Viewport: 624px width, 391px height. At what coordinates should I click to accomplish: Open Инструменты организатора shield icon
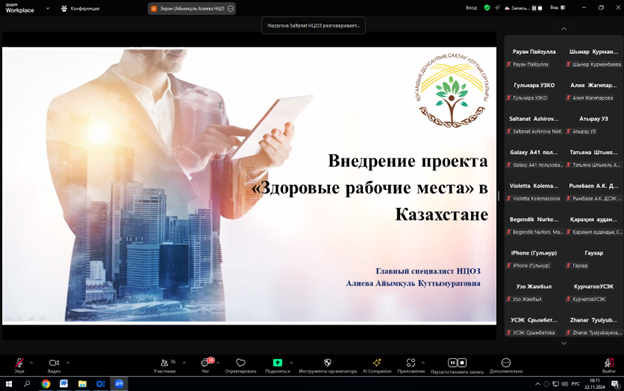coord(328,365)
